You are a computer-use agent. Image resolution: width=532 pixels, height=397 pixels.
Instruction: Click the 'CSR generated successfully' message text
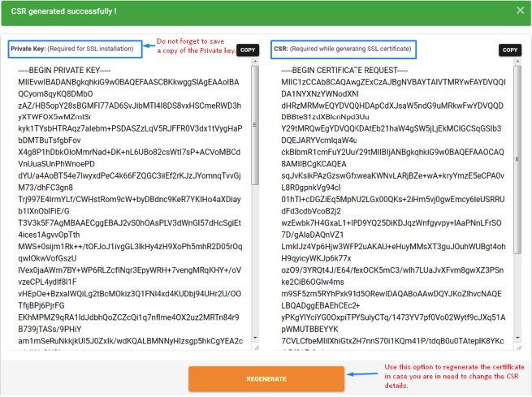[x=60, y=11]
